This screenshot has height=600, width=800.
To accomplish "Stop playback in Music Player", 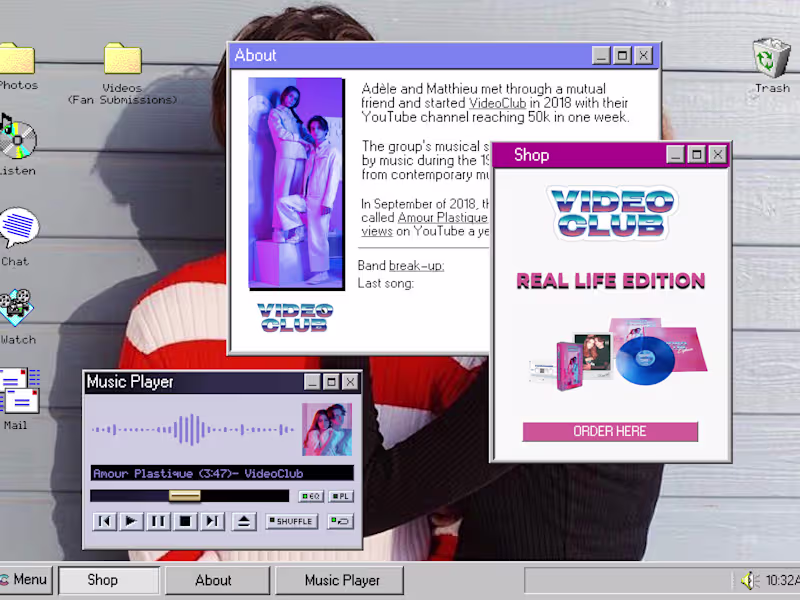I will 185,521.
